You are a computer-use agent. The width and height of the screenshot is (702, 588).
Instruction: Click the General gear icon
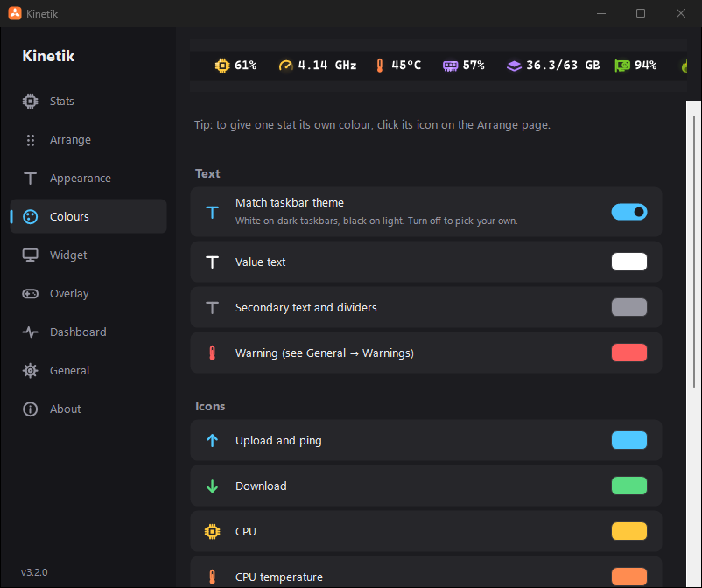pyautogui.click(x=30, y=370)
